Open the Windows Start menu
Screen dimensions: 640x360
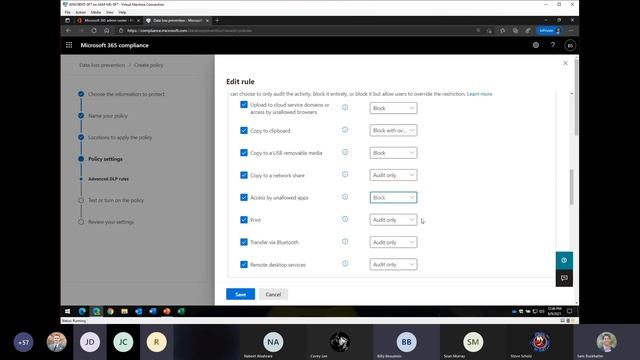click(x=68, y=311)
